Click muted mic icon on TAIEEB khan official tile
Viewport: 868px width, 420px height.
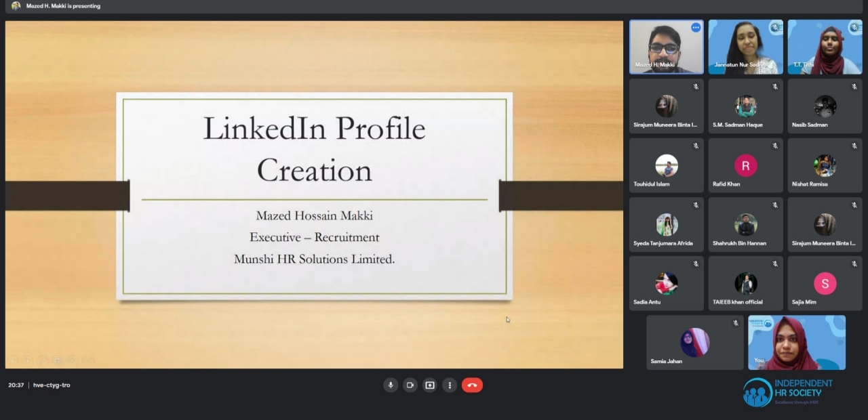(774, 264)
